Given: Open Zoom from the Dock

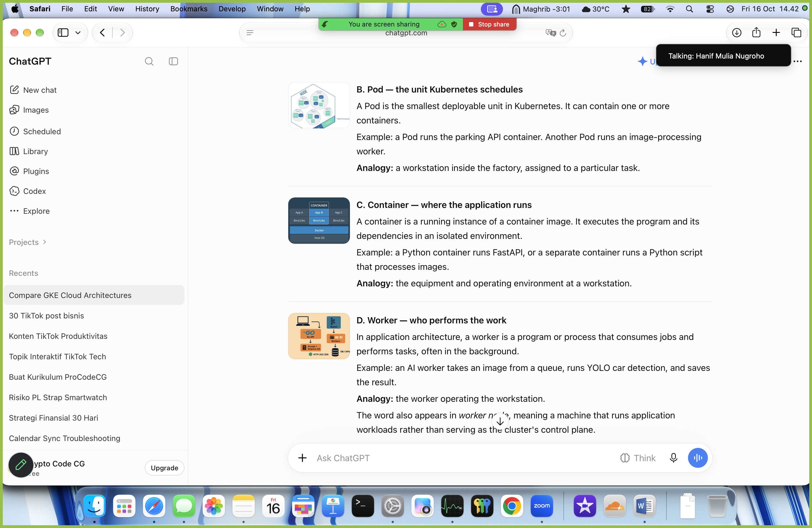Looking at the screenshot, I should pos(542,506).
